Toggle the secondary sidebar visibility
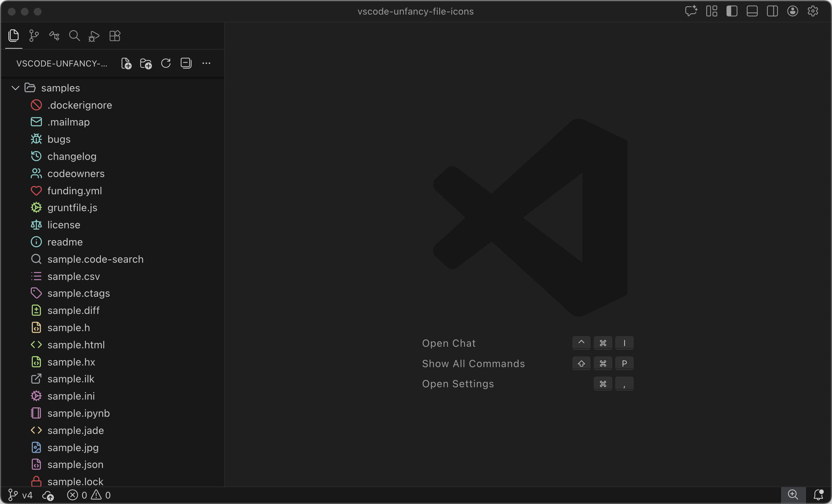This screenshot has width=832, height=504. pos(772,11)
